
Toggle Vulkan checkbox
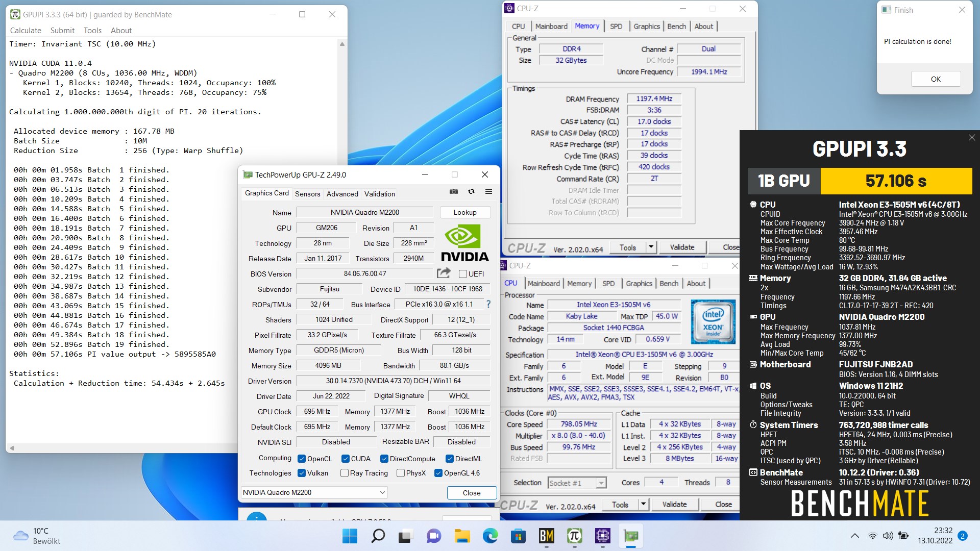click(302, 473)
